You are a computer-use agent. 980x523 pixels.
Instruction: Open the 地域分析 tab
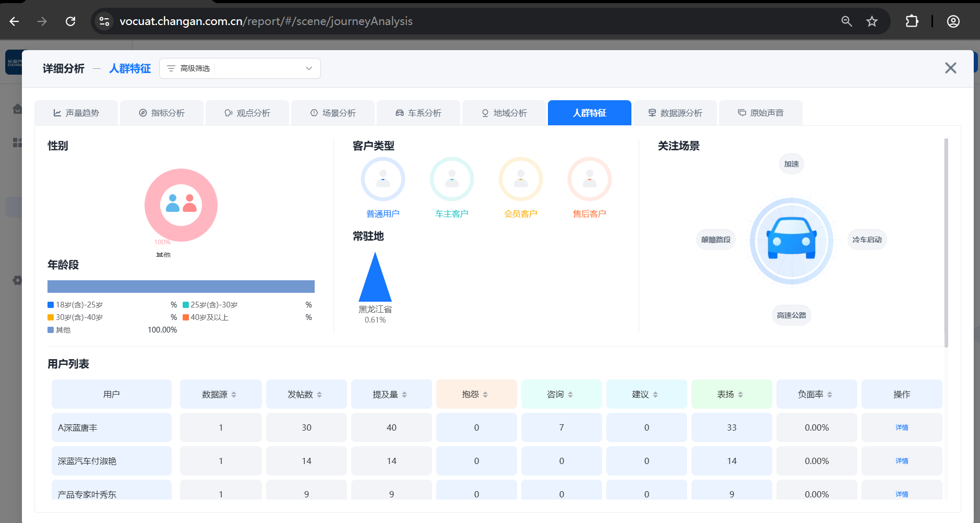504,113
